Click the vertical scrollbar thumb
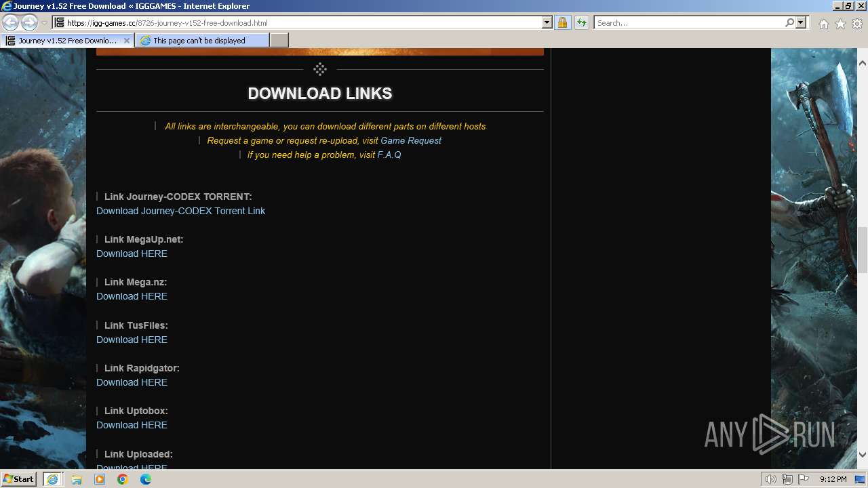Screen dimensions: 868x488 pyautogui.click(x=862, y=249)
